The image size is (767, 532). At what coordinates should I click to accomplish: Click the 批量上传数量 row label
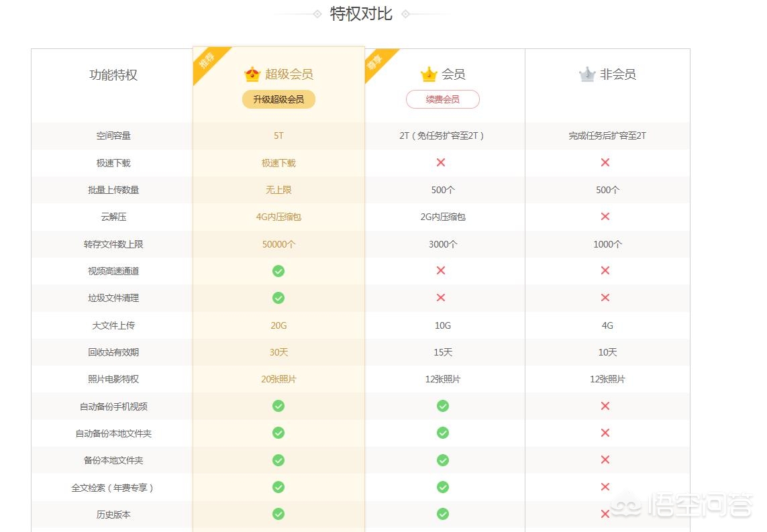tap(113, 190)
